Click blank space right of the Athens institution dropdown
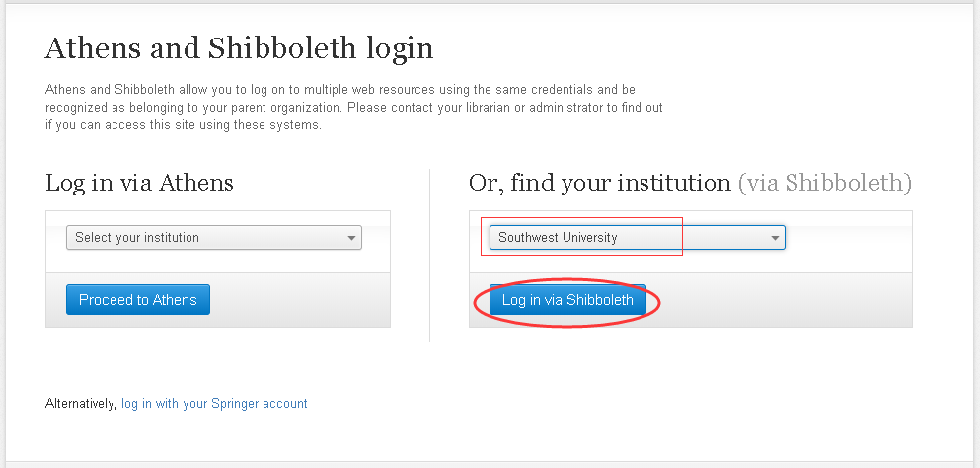The height and width of the screenshot is (468, 980). point(376,238)
